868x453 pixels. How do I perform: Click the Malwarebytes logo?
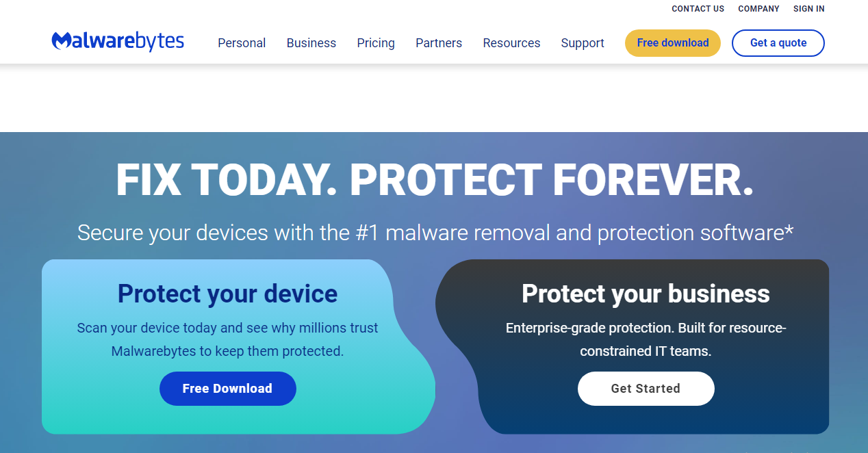click(118, 42)
